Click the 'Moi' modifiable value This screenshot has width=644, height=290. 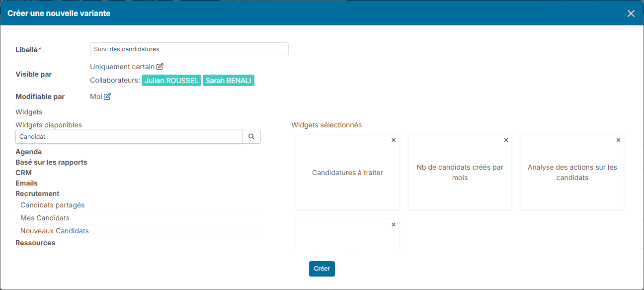96,97
